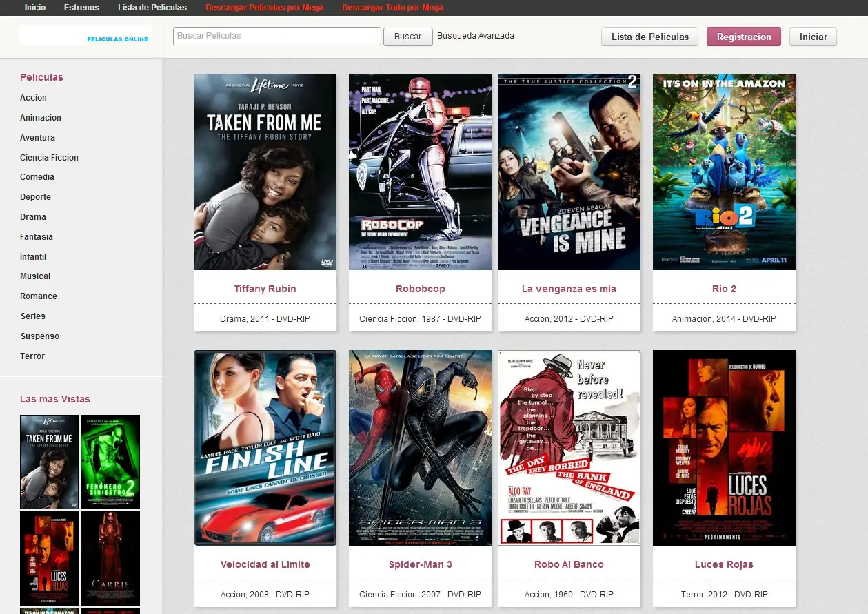Select the Aventura category

point(37,138)
